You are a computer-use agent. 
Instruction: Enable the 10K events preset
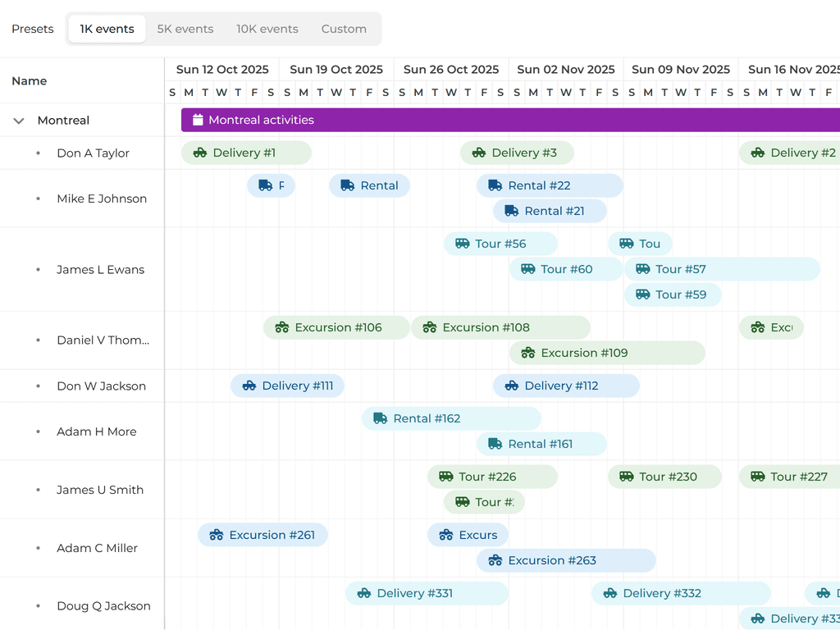(x=267, y=28)
